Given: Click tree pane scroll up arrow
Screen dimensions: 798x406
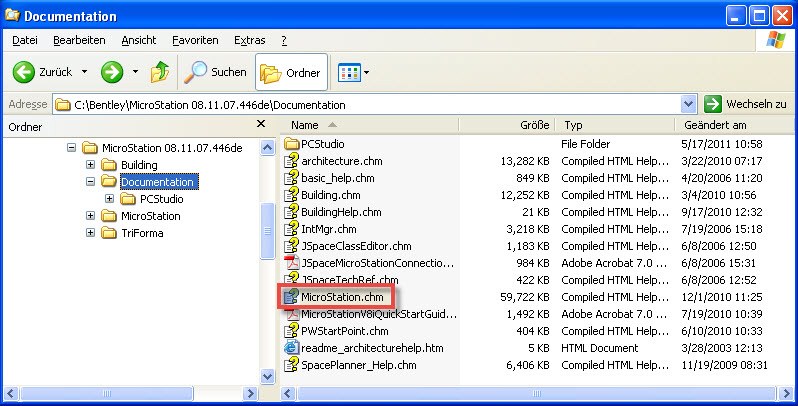Looking at the screenshot, I should point(268,148).
